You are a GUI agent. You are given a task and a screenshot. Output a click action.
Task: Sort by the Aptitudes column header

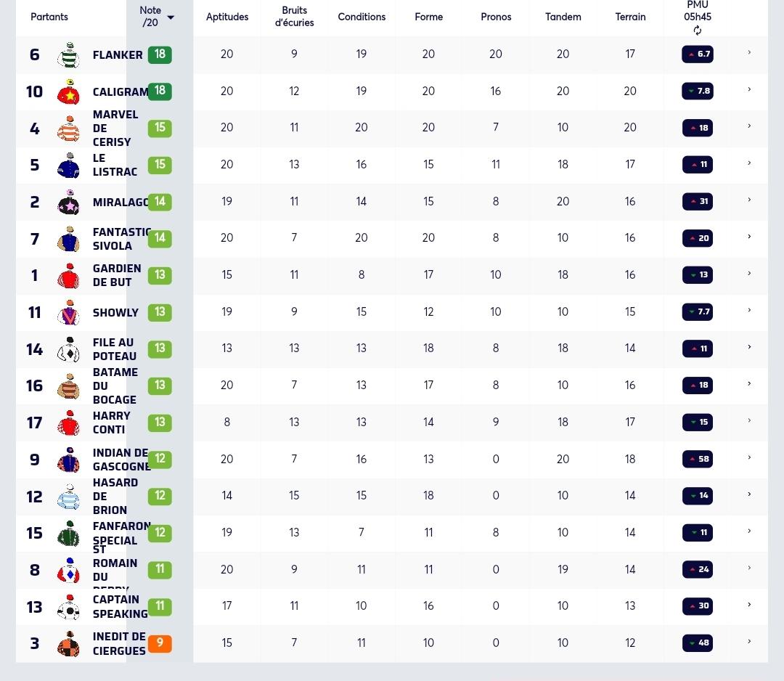click(227, 17)
